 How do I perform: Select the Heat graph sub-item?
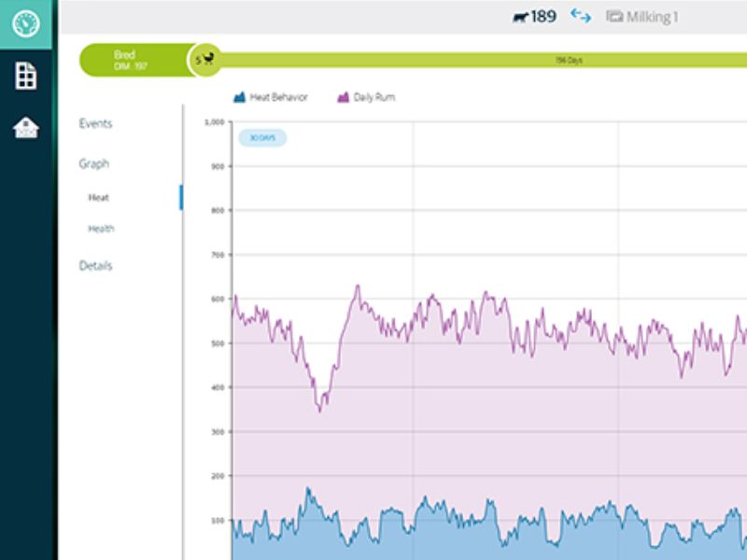tap(98, 198)
